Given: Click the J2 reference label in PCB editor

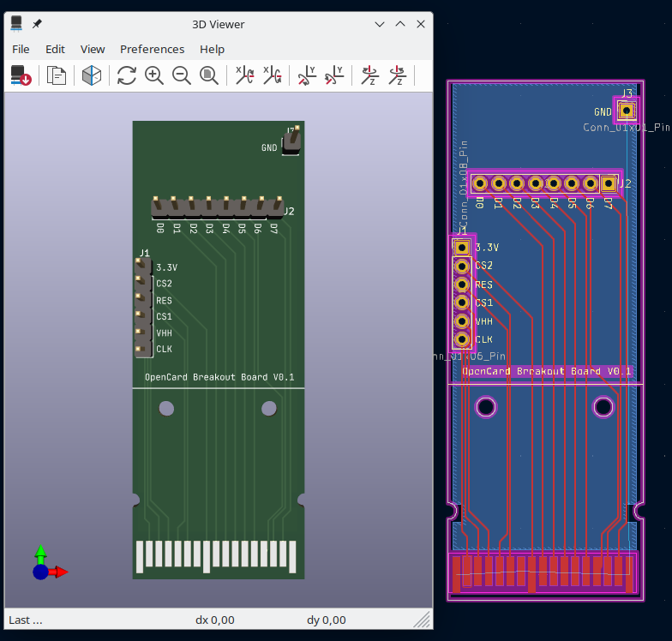Looking at the screenshot, I should 626,183.
